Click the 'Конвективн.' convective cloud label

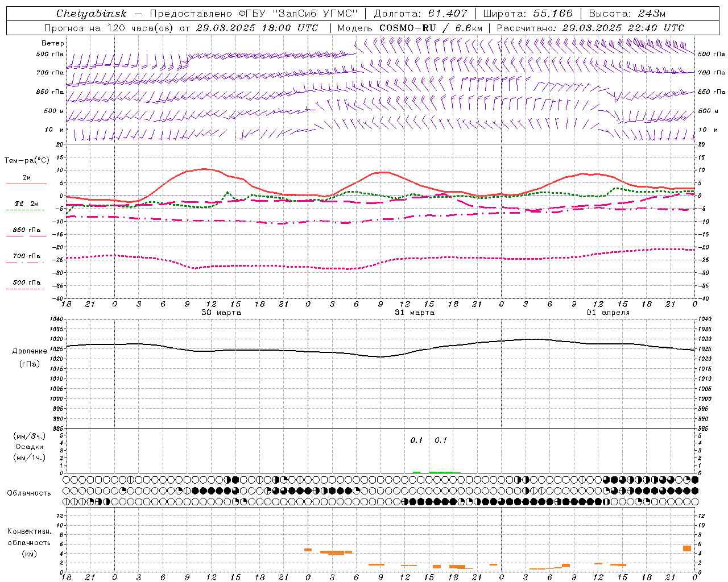pyautogui.click(x=30, y=531)
